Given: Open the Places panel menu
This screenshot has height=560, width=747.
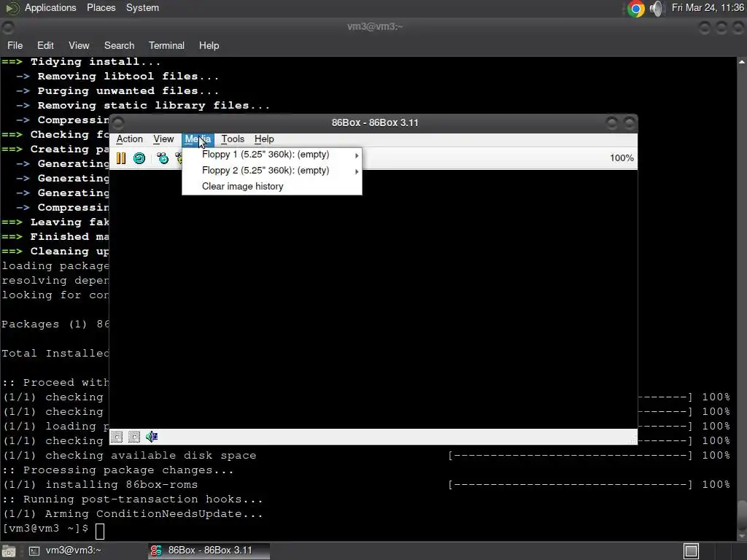Looking at the screenshot, I should coord(101,8).
